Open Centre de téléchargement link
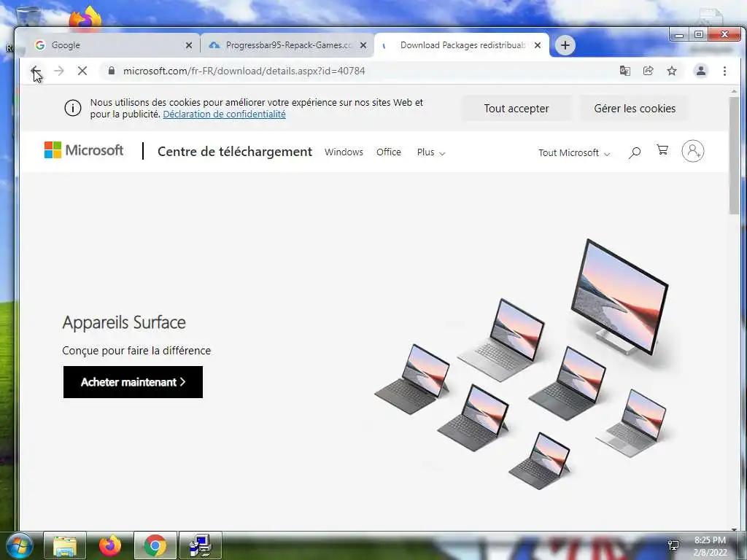This screenshot has height=560, width=747. 235,152
